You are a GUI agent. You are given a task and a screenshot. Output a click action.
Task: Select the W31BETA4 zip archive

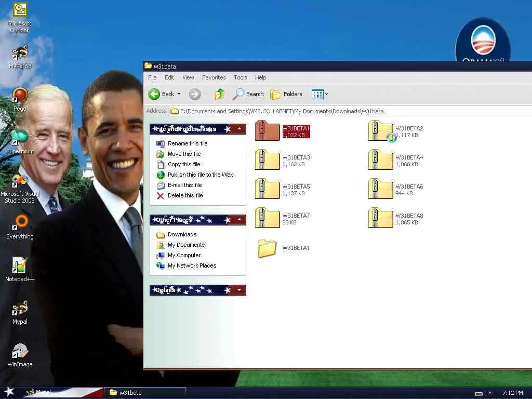click(395, 160)
